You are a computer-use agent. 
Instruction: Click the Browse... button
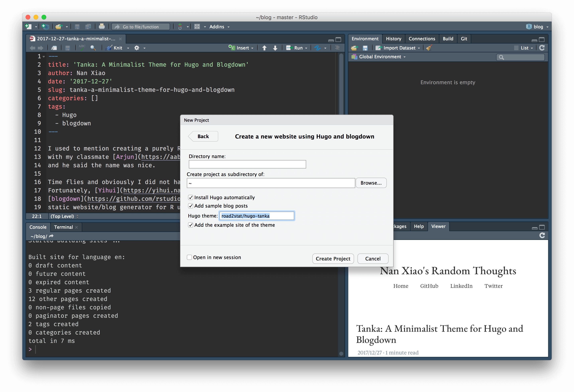click(371, 183)
